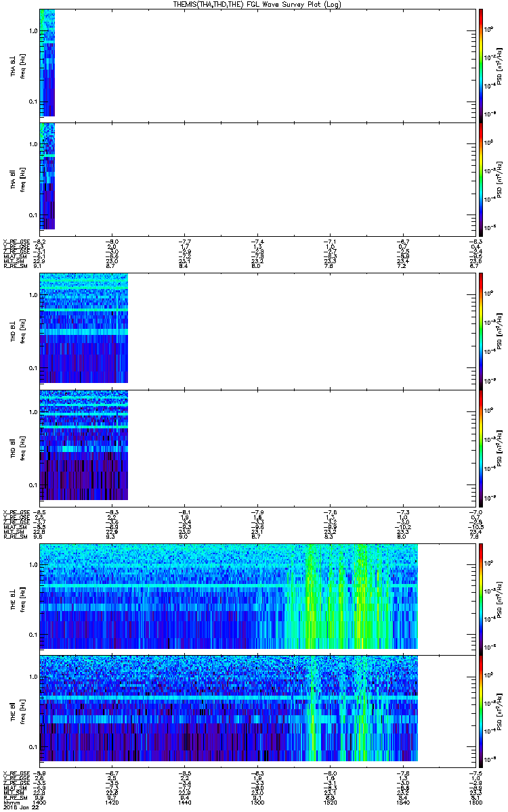Click the PSD [nT²/Hz] label beside THD B-parallel color bar
This screenshot has width=508, height=812.
click(500, 448)
